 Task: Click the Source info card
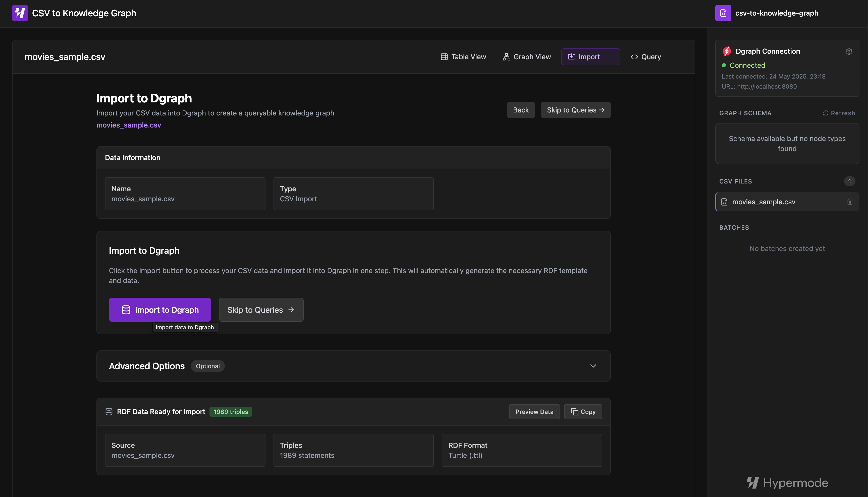pyautogui.click(x=185, y=450)
